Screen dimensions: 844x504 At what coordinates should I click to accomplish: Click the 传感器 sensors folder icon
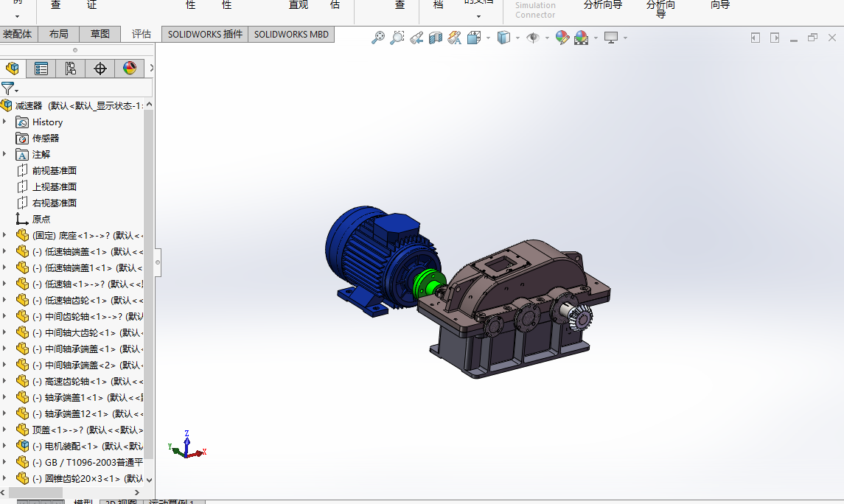tap(22, 139)
